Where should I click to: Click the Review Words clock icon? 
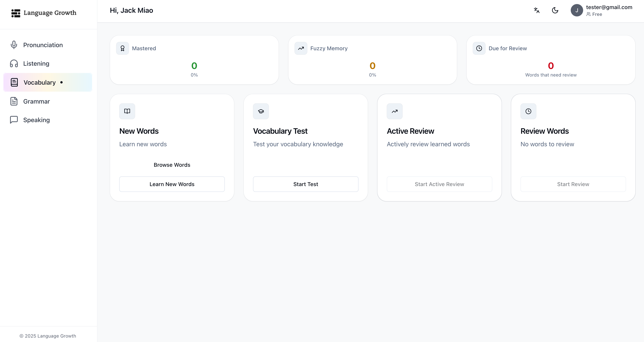point(528,111)
